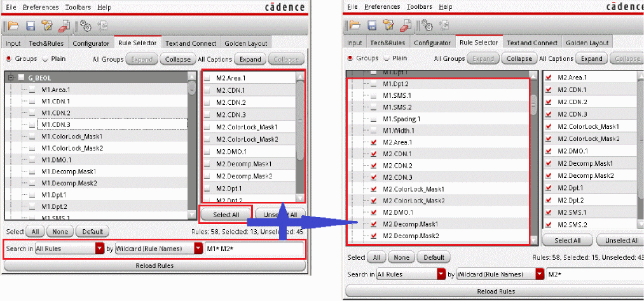Click the grayed-out tree icon in right window toolbar
The height and width of the screenshot is (301, 644).
444,26
